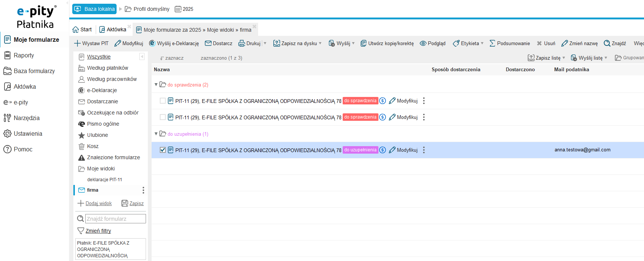644x261 pixels.
Task: Click the Usuń delete icon
Action: click(539, 43)
